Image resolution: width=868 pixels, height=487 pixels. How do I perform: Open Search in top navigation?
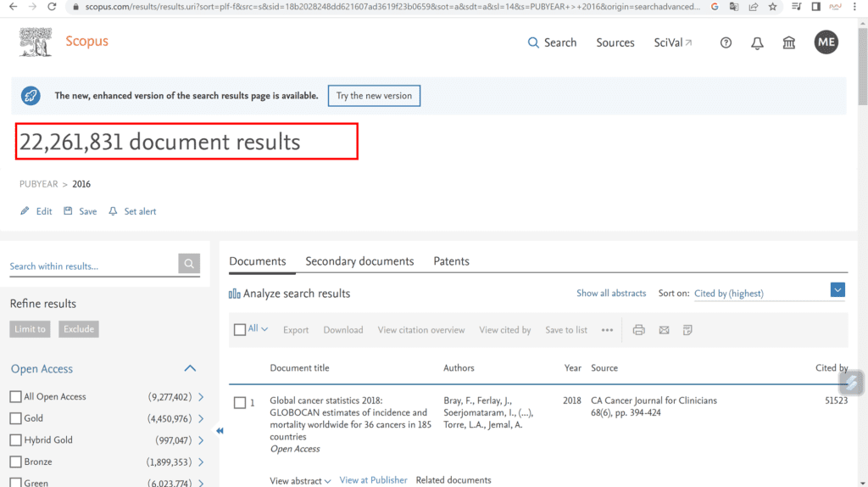pos(552,42)
